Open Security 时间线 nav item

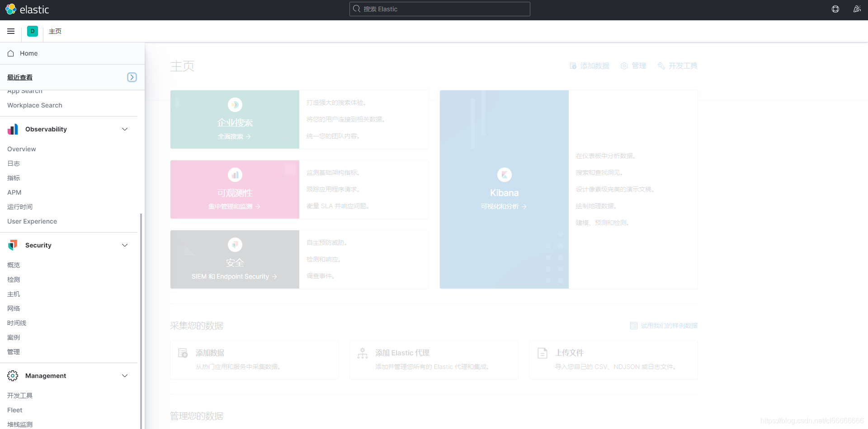pos(17,323)
